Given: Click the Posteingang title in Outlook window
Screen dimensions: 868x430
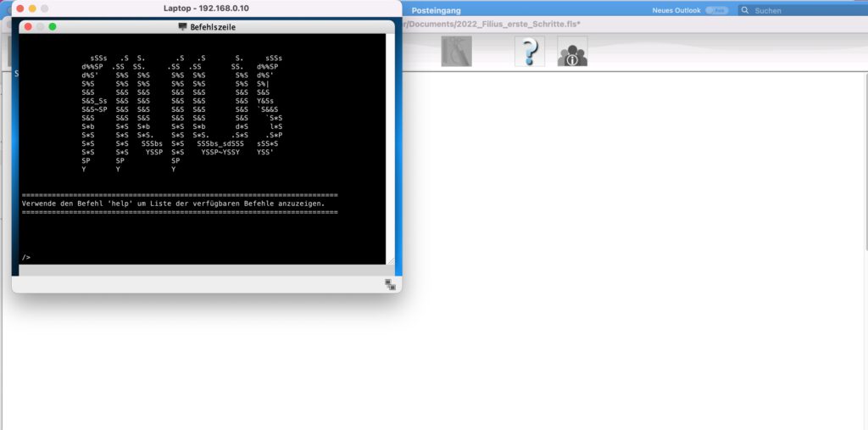Looking at the screenshot, I should click(x=437, y=10).
